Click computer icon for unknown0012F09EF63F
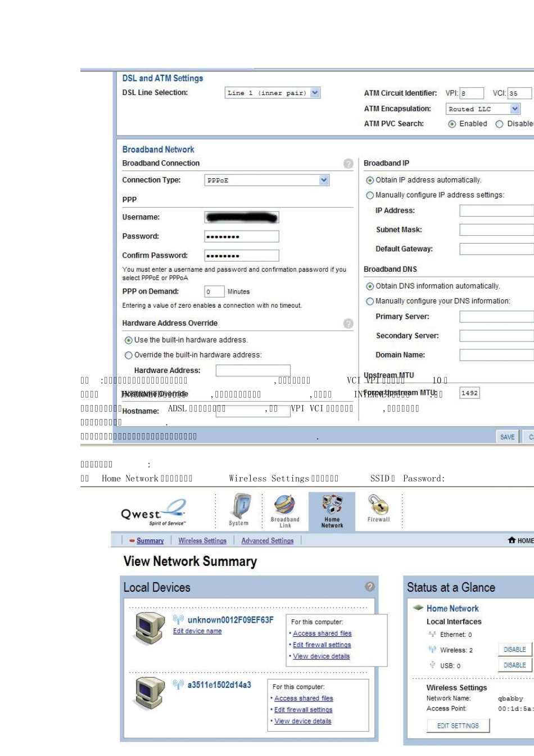 (150, 628)
